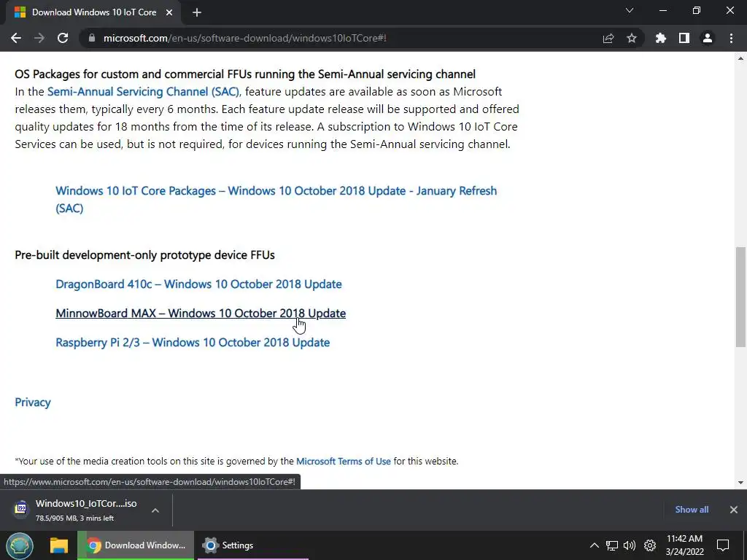Switch to Chrome taskbar button

tap(136, 545)
